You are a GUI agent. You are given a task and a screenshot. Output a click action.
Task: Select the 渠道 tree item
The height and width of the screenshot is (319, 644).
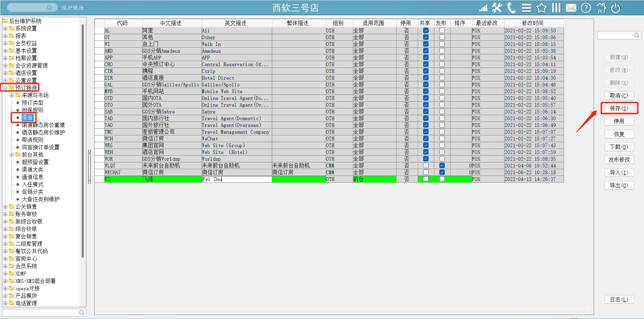(27, 117)
